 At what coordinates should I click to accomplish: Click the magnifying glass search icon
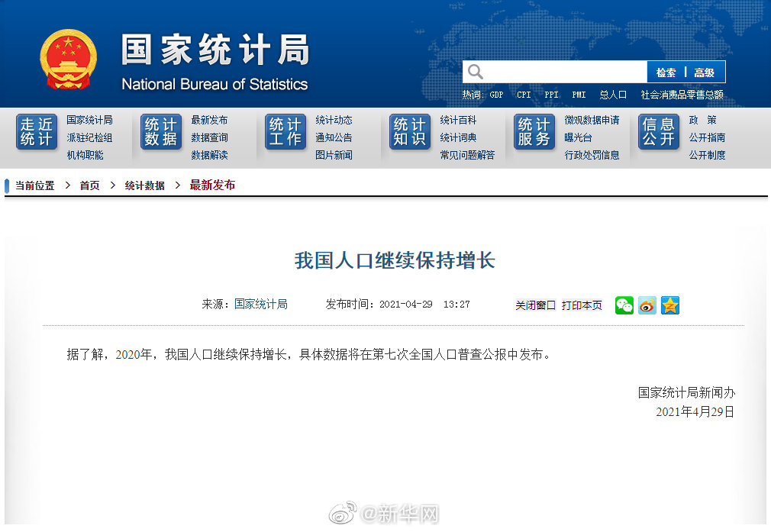pos(474,71)
